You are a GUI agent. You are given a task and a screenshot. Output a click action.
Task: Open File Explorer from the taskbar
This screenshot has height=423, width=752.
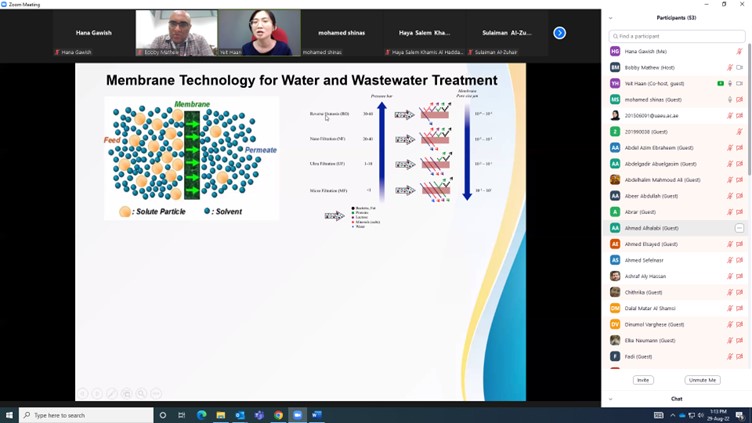pos(221,415)
